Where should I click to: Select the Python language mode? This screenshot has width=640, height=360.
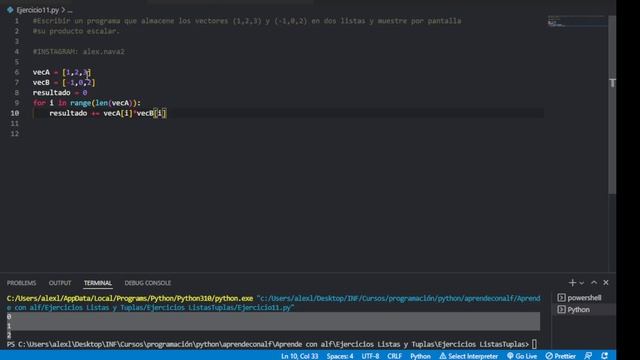[420, 356]
